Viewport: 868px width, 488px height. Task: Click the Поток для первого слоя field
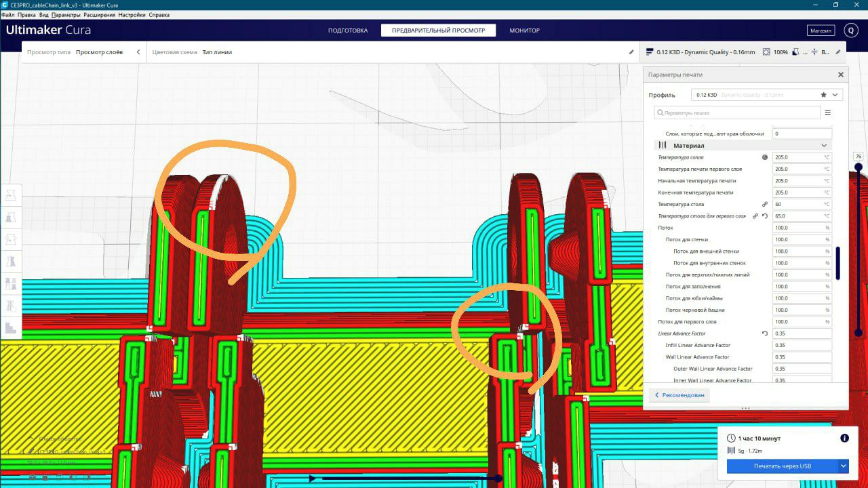coord(802,322)
